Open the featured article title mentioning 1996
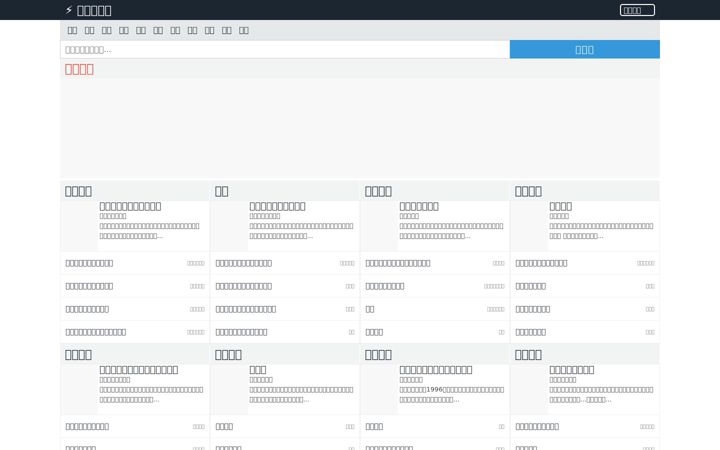The height and width of the screenshot is (450, 720). [436, 370]
